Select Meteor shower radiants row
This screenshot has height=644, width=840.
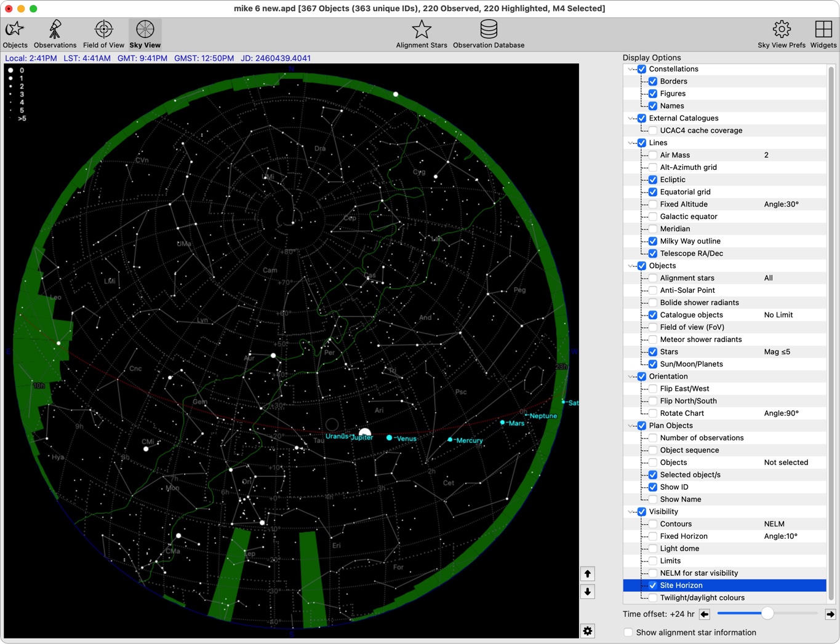(724, 340)
